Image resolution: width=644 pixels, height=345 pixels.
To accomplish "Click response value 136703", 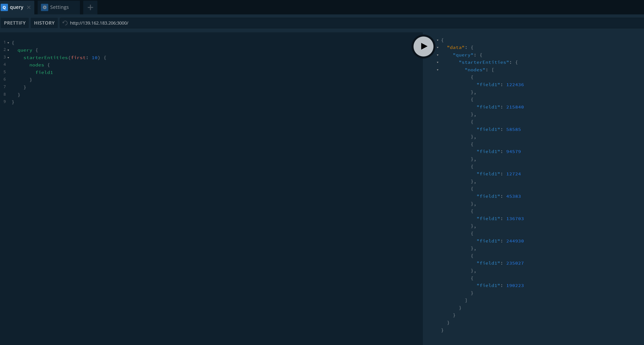I will tap(515, 219).
